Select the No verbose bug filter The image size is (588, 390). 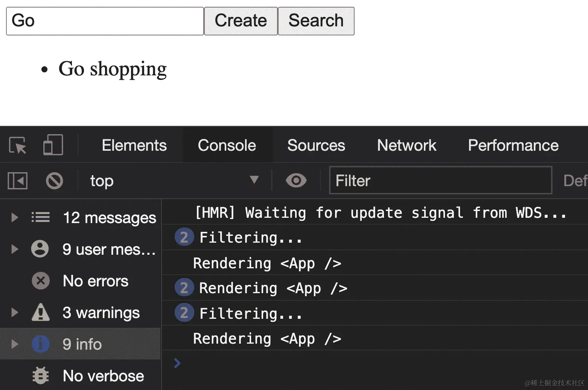click(x=103, y=376)
